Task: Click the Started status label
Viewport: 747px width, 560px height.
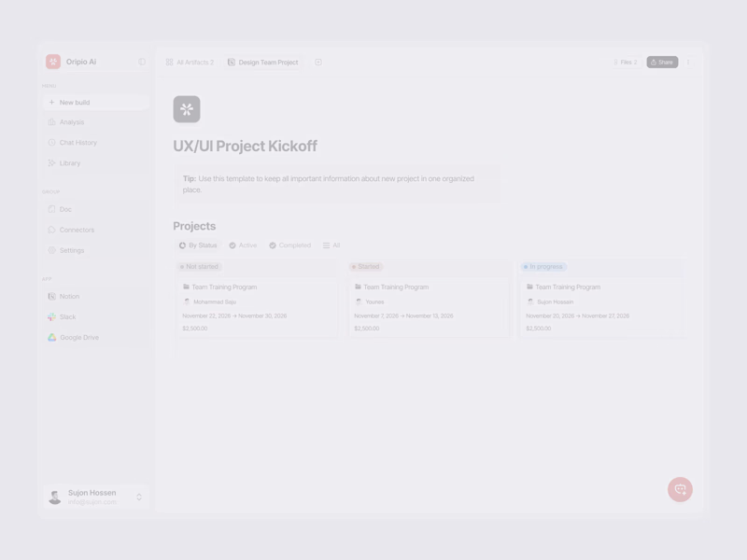Action: (365, 267)
